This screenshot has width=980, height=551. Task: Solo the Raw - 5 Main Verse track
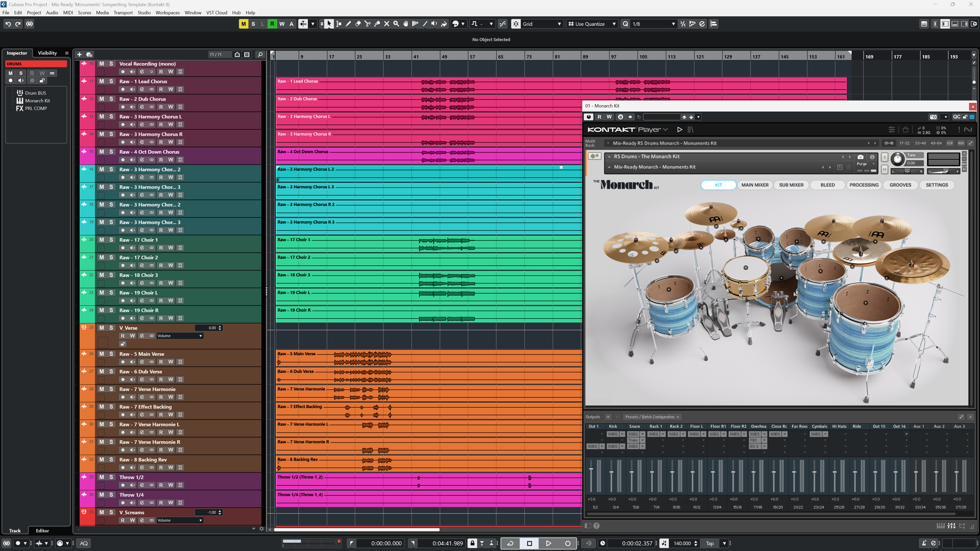(x=111, y=354)
